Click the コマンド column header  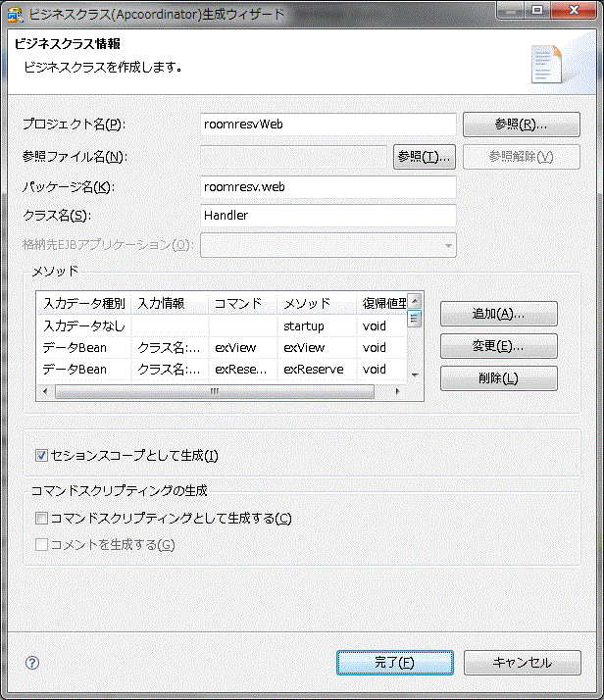(243, 304)
